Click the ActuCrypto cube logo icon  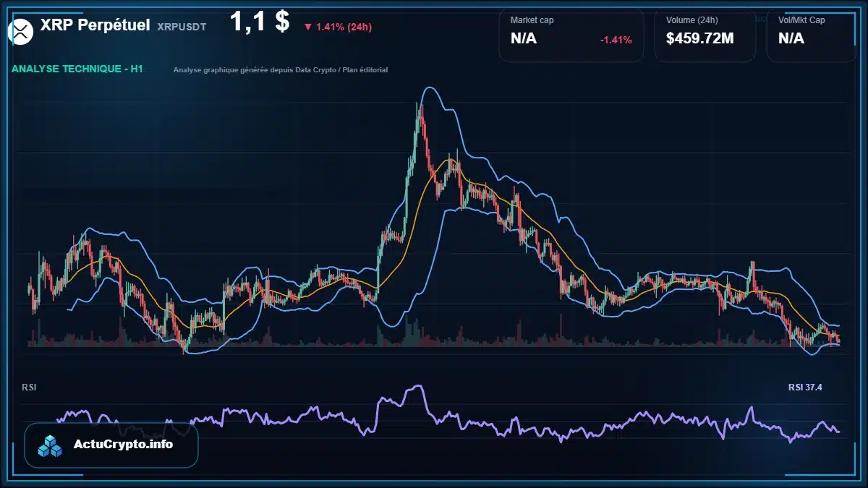click(x=51, y=445)
